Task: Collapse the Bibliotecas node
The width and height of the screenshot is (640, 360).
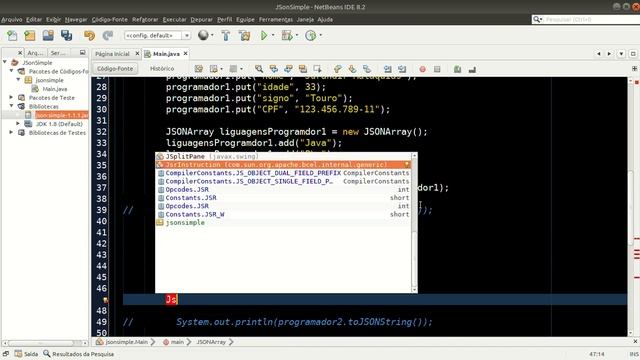Action: tap(11, 106)
